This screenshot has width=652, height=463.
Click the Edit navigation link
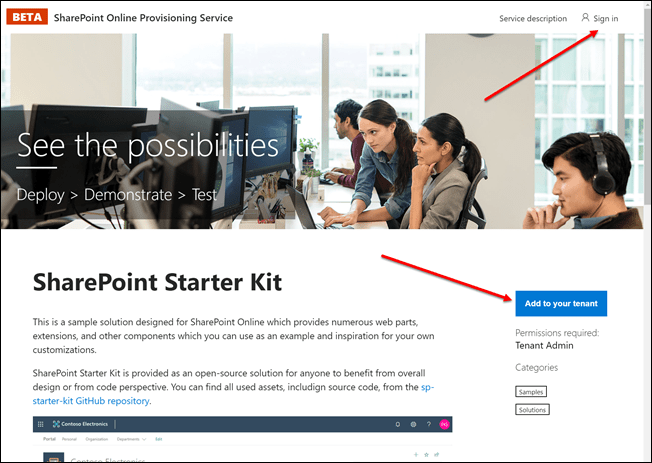point(158,439)
